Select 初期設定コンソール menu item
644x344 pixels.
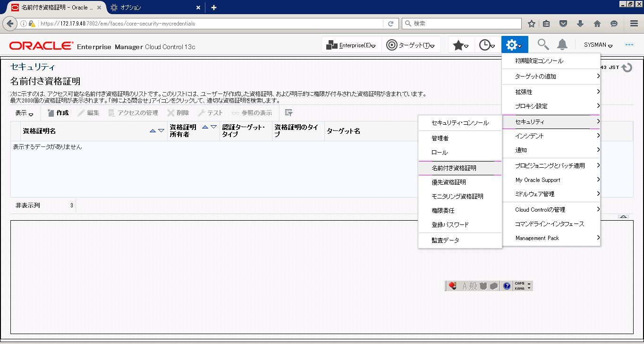coord(551,61)
